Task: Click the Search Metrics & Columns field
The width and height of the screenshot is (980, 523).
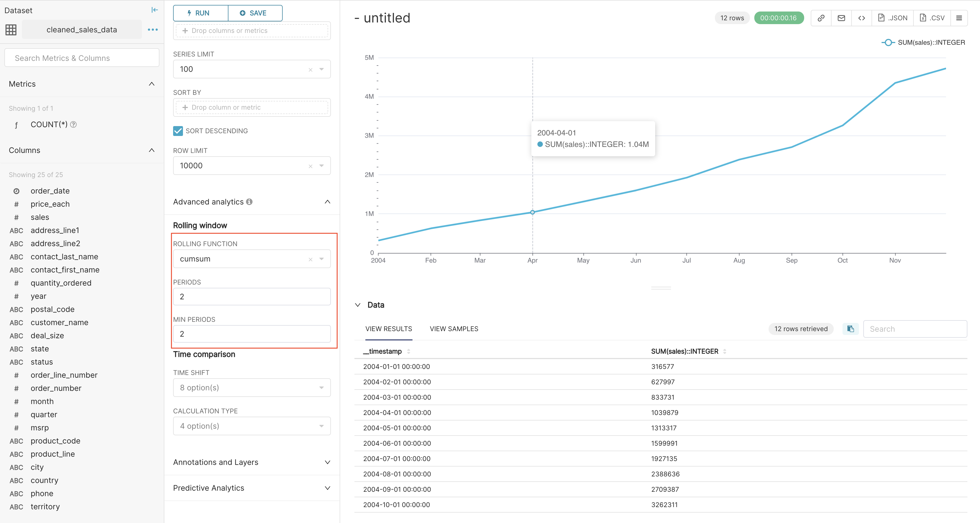Action: [x=81, y=58]
